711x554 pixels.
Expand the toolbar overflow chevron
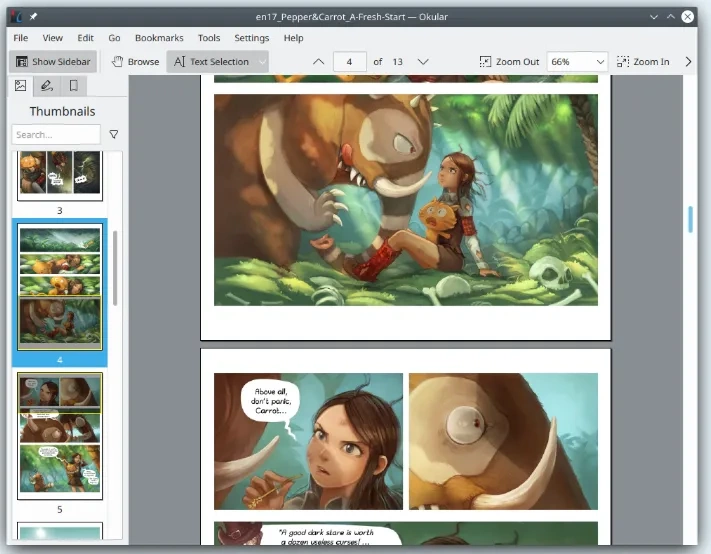(688, 62)
